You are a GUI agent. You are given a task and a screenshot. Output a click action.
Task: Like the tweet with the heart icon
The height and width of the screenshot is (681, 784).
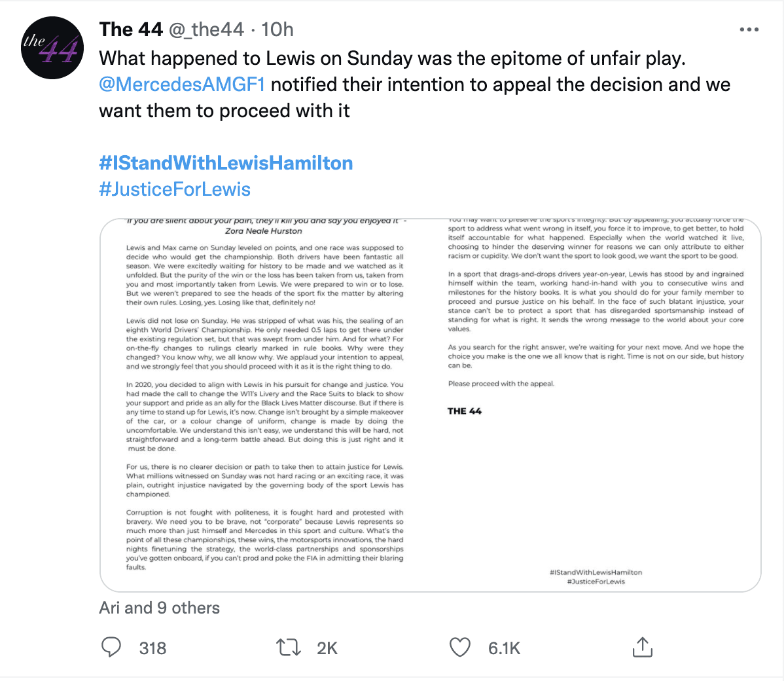coord(460,648)
